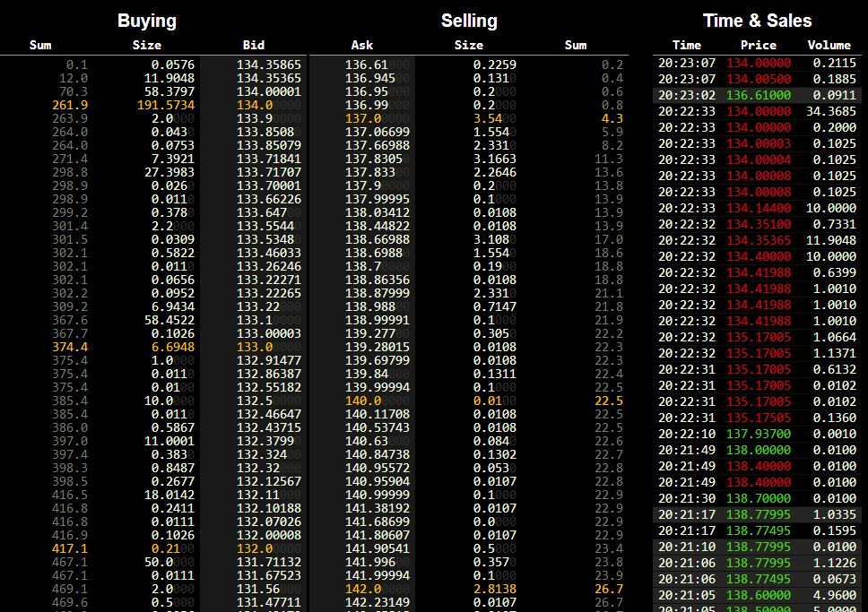Click trade price 138.60000
This screenshot has height=612, width=868.
759,595
